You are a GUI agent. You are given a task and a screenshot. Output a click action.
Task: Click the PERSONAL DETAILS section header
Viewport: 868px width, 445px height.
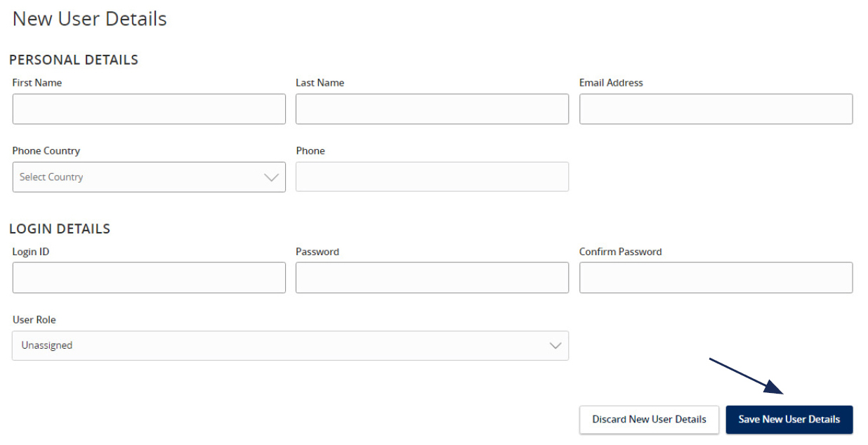point(73,60)
